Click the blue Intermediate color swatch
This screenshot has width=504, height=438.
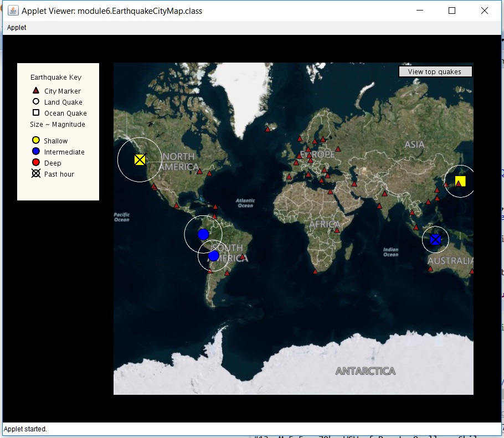click(36, 151)
